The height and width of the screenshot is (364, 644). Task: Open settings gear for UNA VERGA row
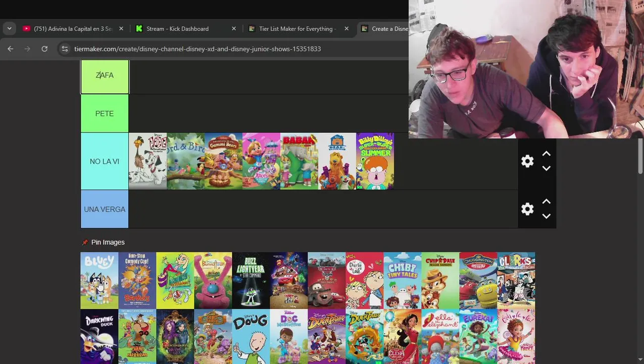coord(527,209)
